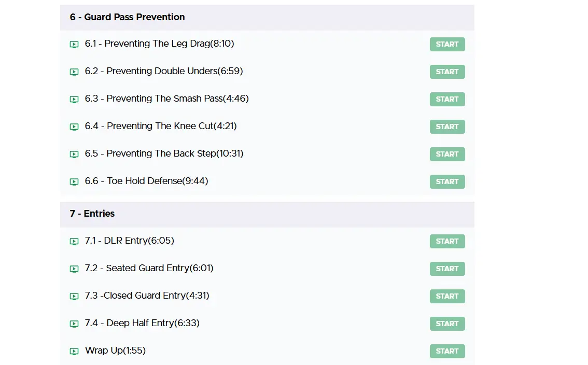Hit START button for Seated Guard Entry
This screenshot has width=588, height=365.
coord(447,269)
